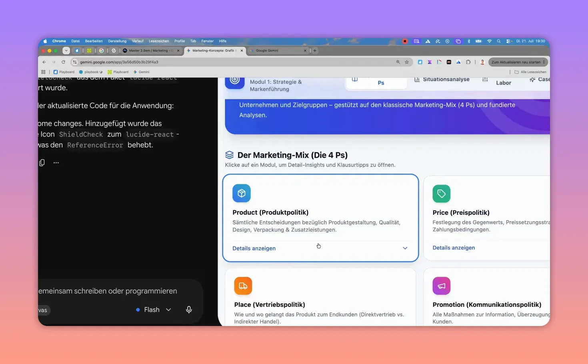Screen dimensions: 588x364
Task: Open the black M extension icon
Action: coord(449,62)
